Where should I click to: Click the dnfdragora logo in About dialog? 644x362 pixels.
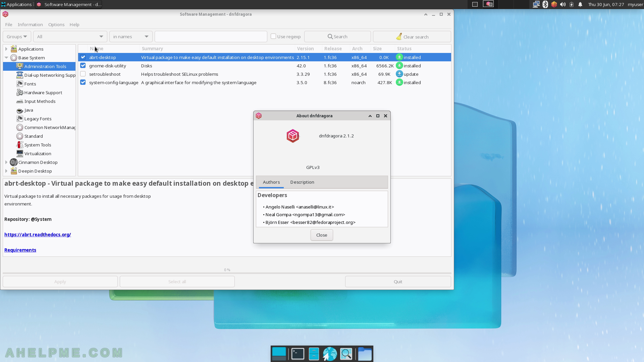pyautogui.click(x=293, y=136)
